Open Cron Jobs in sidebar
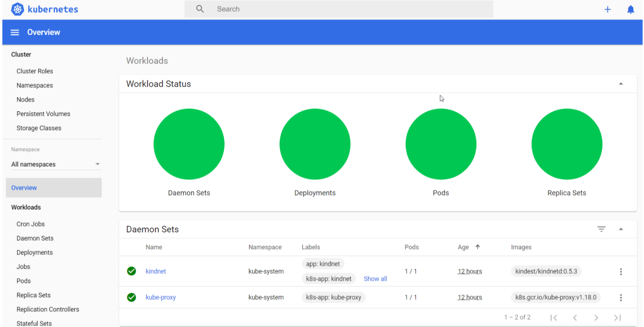644x327 pixels. (x=31, y=224)
